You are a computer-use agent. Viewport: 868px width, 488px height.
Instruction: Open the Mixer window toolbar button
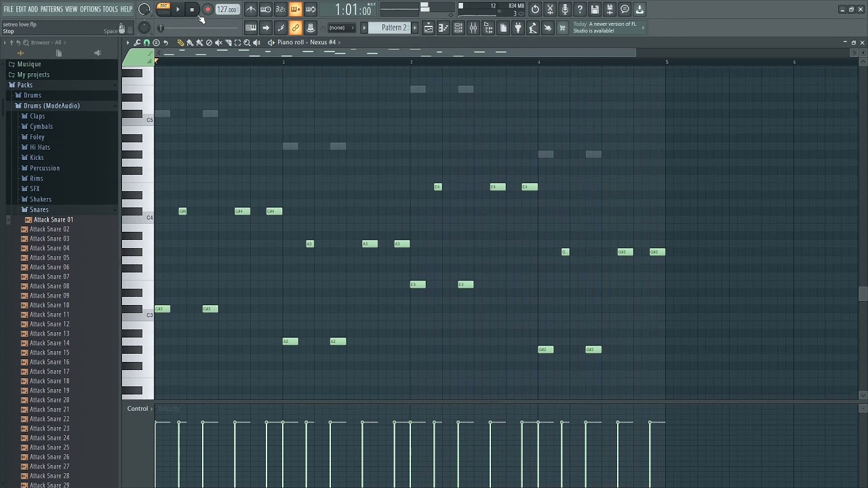(x=473, y=28)
